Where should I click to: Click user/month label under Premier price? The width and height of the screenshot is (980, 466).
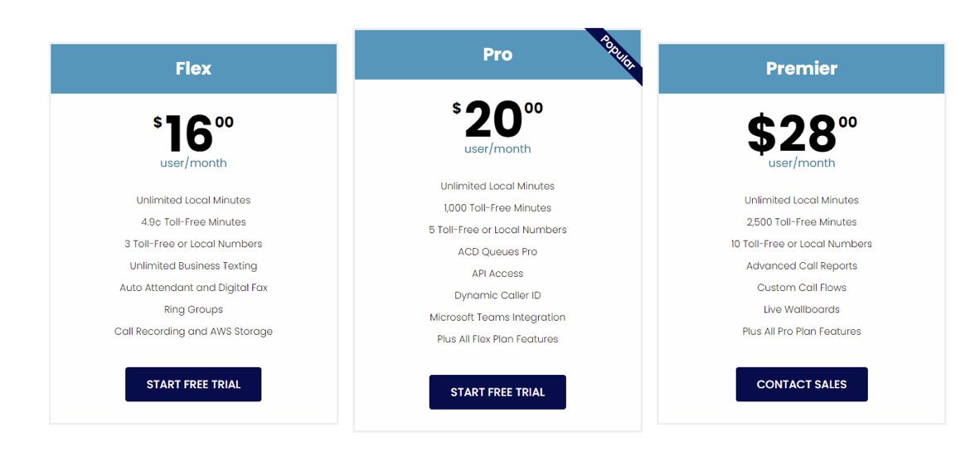(801, 163)
